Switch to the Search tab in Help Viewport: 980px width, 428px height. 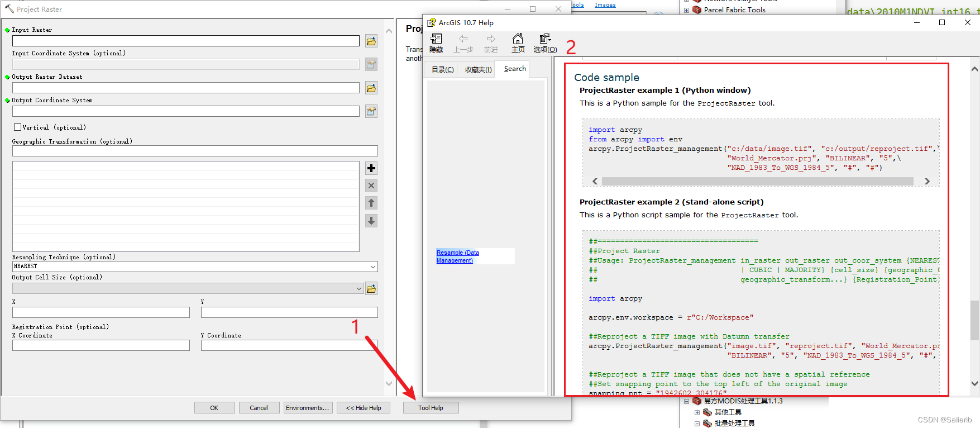(x=514, y=69)
